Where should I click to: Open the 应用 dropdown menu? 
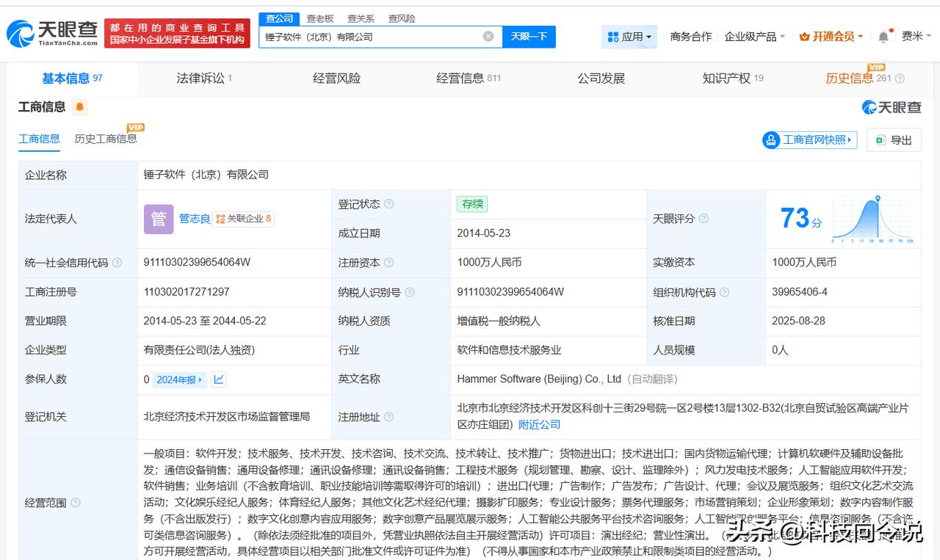[x=629, y=37]
